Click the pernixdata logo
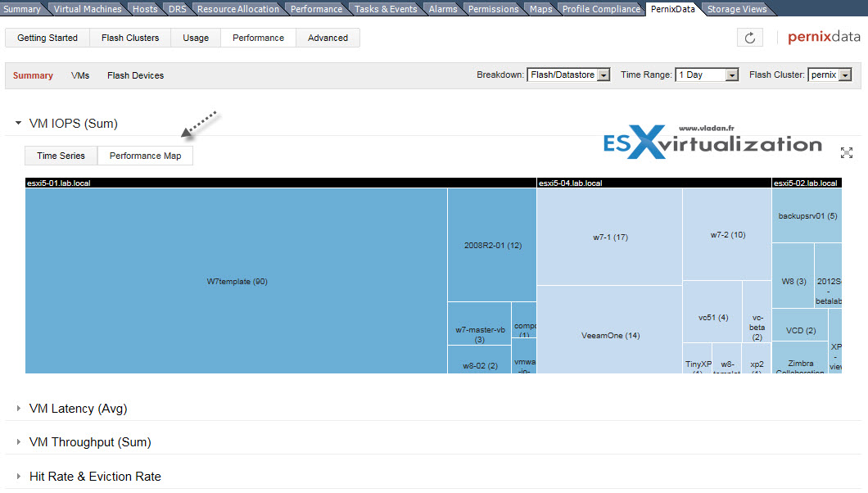This screenshot has width=868, height=493. [x=824, y=37]
